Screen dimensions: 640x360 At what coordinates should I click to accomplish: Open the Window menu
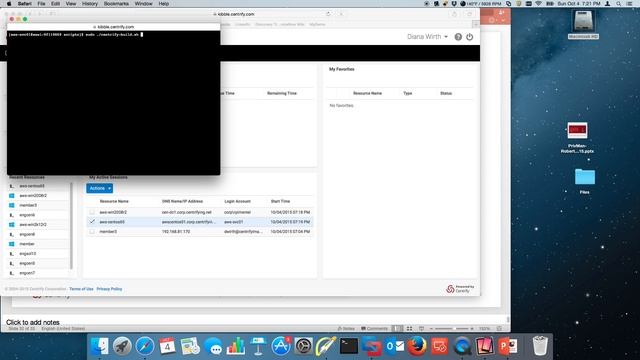(143, 4)
